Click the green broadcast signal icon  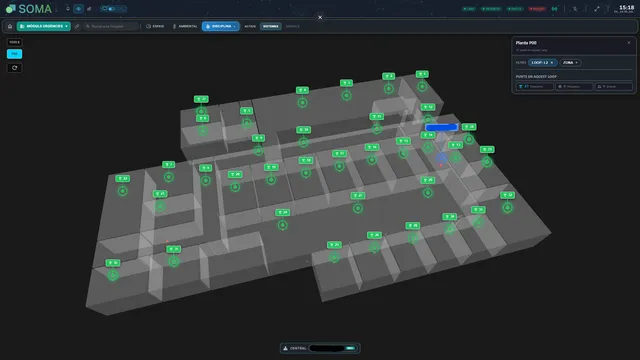(554, 9)
